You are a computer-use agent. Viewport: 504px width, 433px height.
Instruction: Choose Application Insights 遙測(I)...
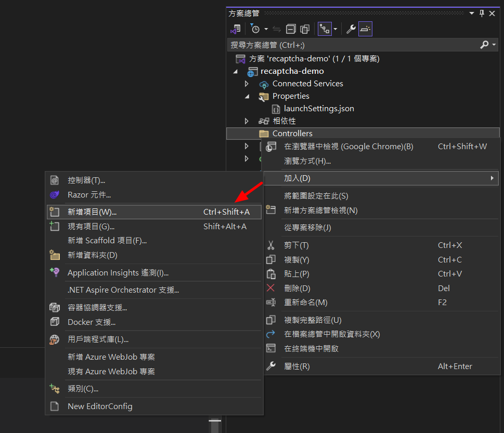153,273
